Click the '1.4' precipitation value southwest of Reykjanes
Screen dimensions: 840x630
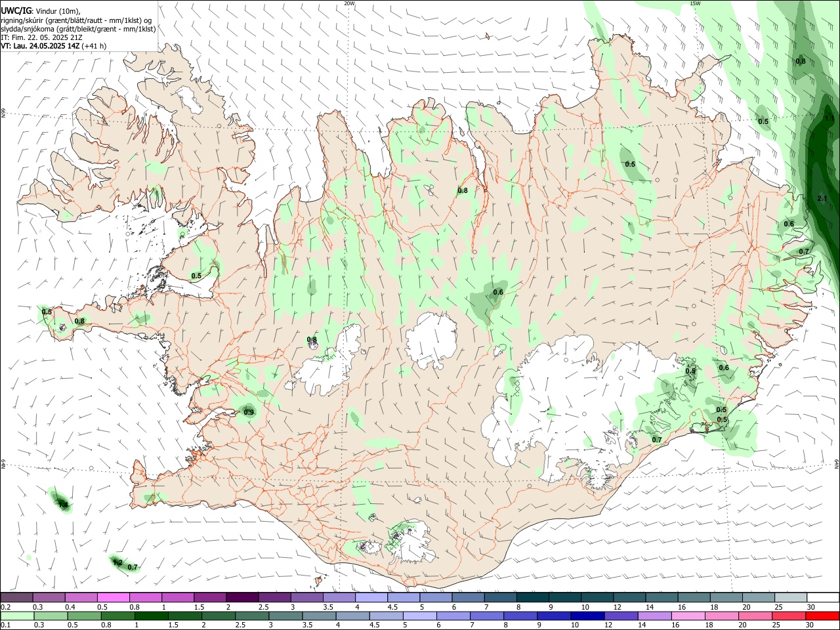pyautogui.click(x=62, y=505)
